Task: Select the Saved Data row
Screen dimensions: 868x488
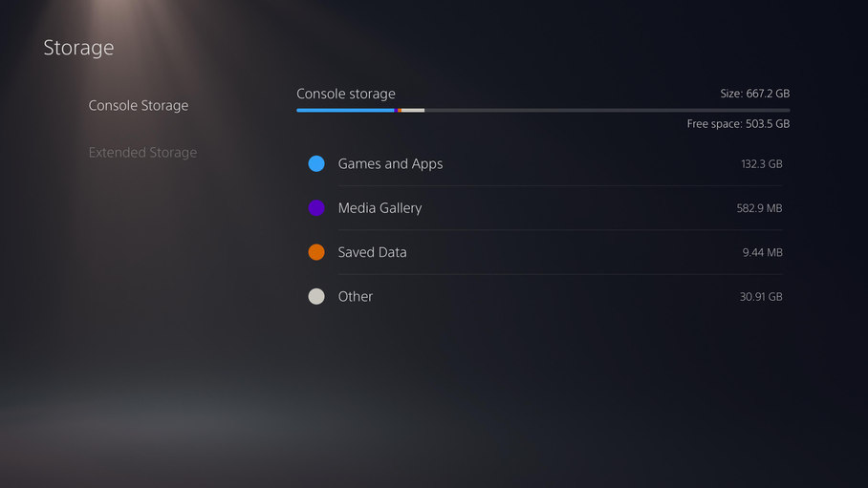Action: tap(545, 252)
